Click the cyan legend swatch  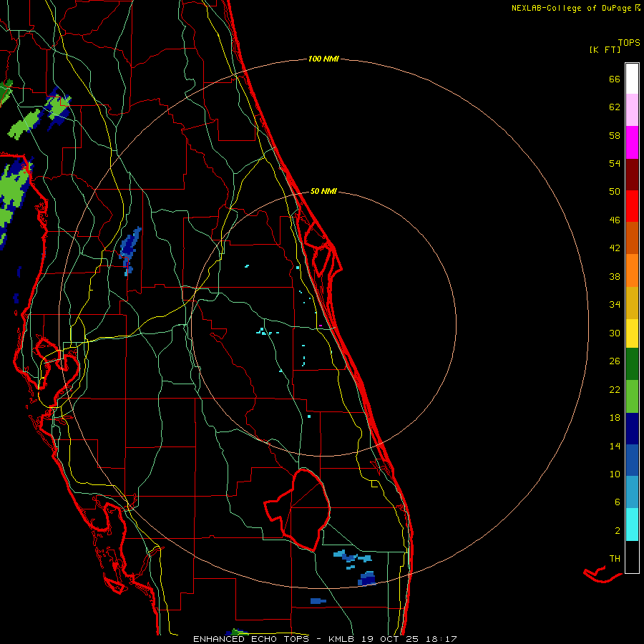click(632, 525)
